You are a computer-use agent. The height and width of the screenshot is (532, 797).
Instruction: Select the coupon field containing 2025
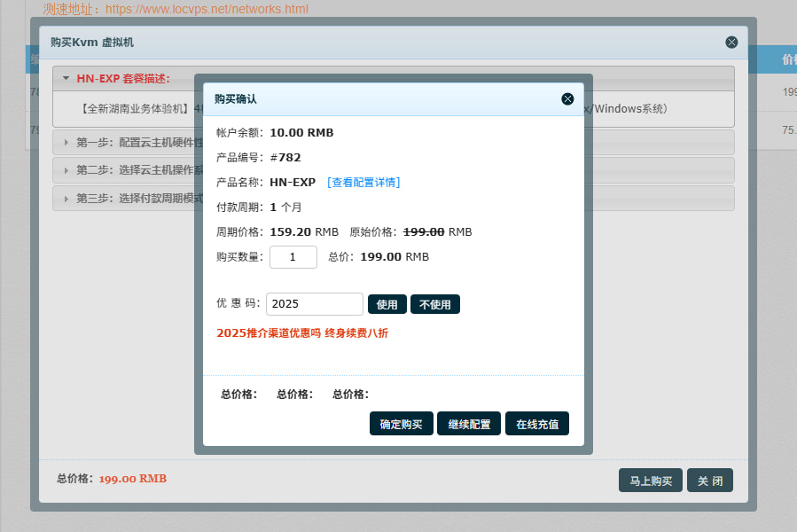coord(314,303)
